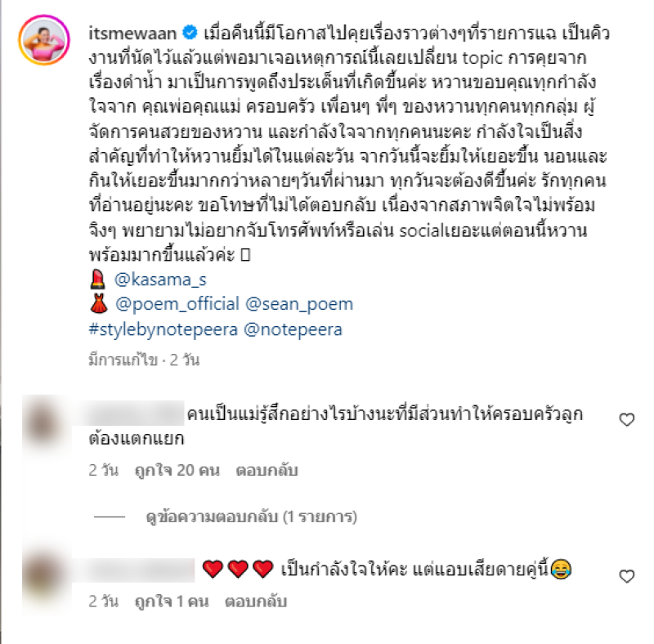The image size is (654, 644).
Task: Click ตอบกลับ under the first comment
Action: point(267,471)
